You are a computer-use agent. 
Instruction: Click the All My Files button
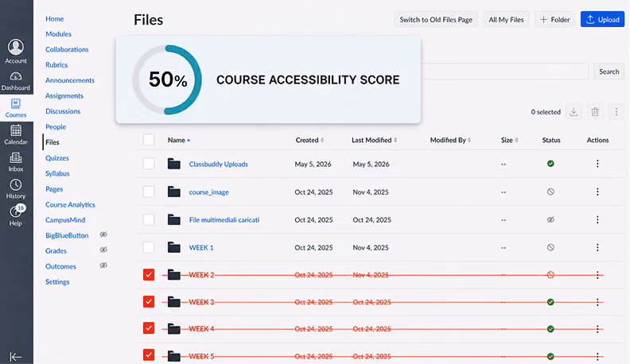click(x=506, y=20)
